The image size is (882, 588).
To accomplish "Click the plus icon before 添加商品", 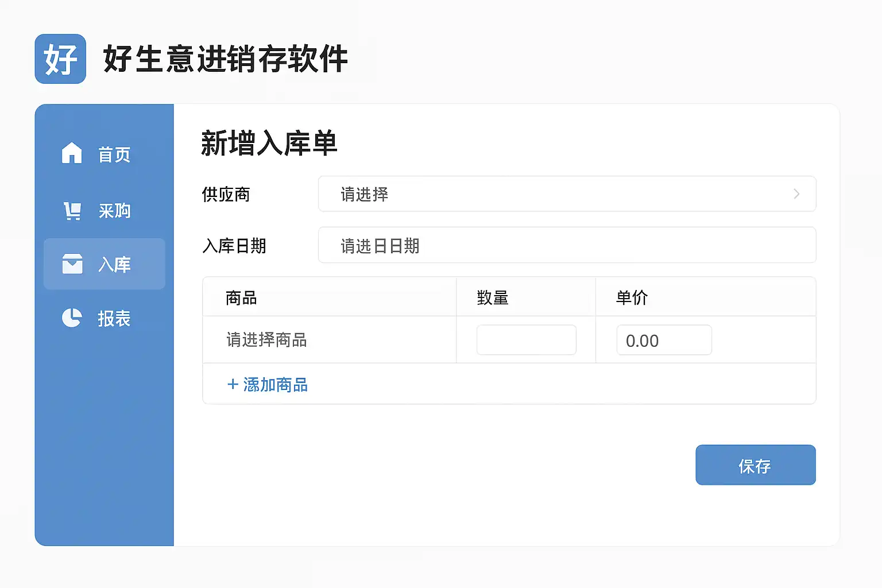I will [x=233, y=384].
